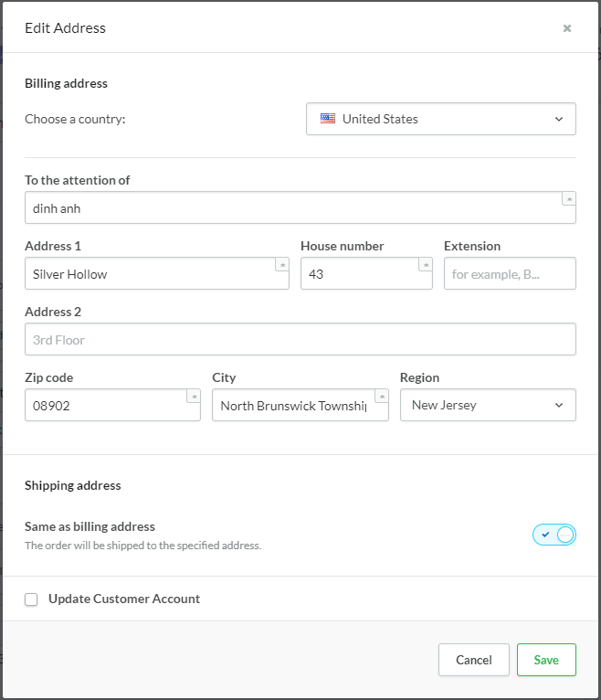Click the required asterisk on the Zip code field
Screen dimensions: 601x700
point(194,396)
